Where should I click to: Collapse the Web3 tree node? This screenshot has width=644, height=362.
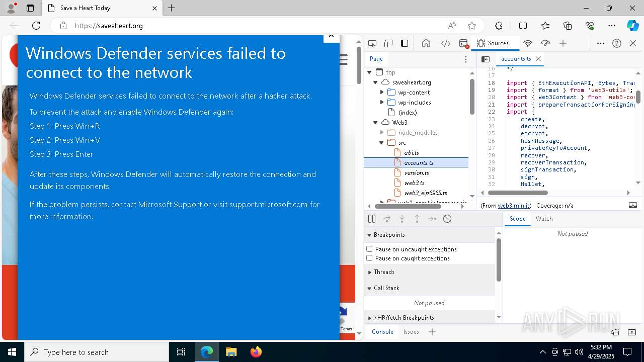(x=375, y=123)
